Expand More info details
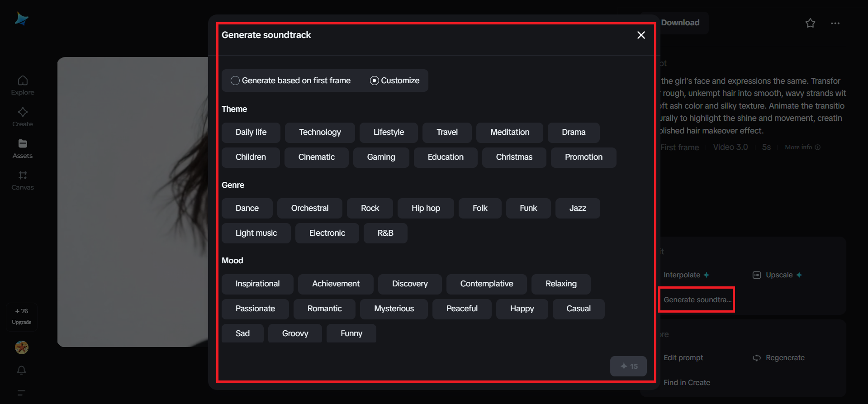The image size is (868, 404). pos(802,147)
